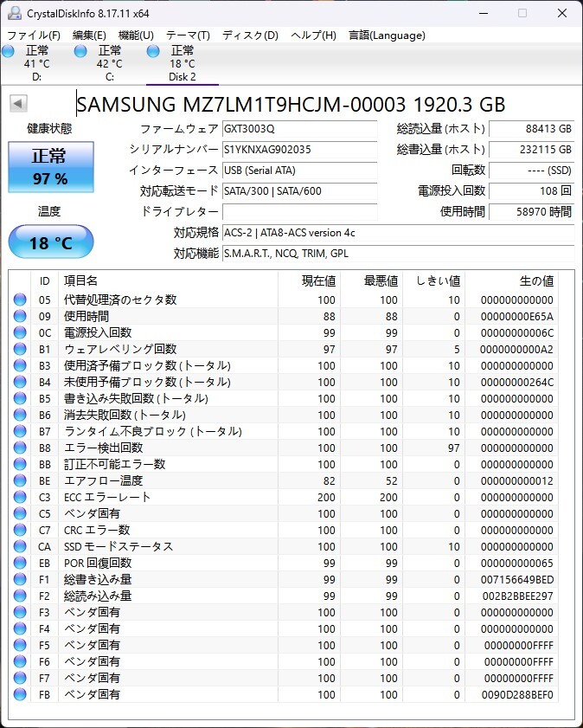The image size is (583, 728).
Task: Click the 18 °C temperature button
Action: [x=51, y=242]
